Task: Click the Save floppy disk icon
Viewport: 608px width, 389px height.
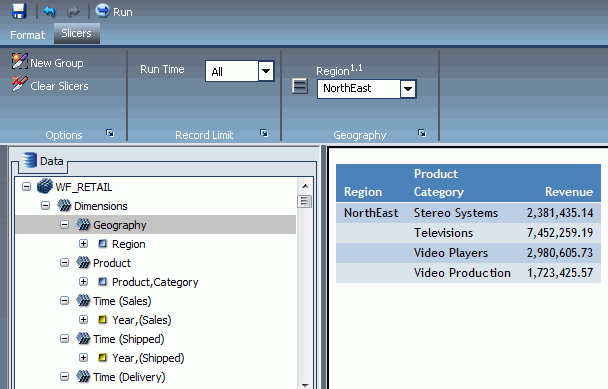Action: 19,11
